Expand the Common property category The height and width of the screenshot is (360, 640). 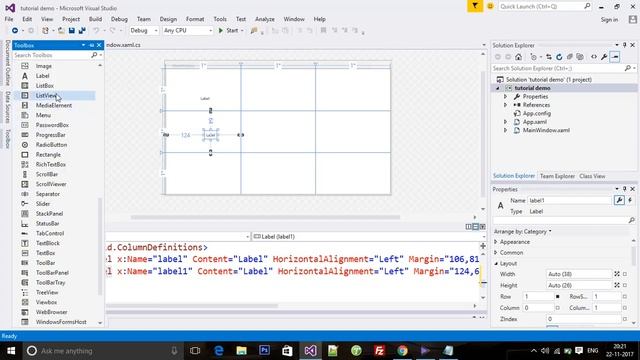(x=496, y=253)
